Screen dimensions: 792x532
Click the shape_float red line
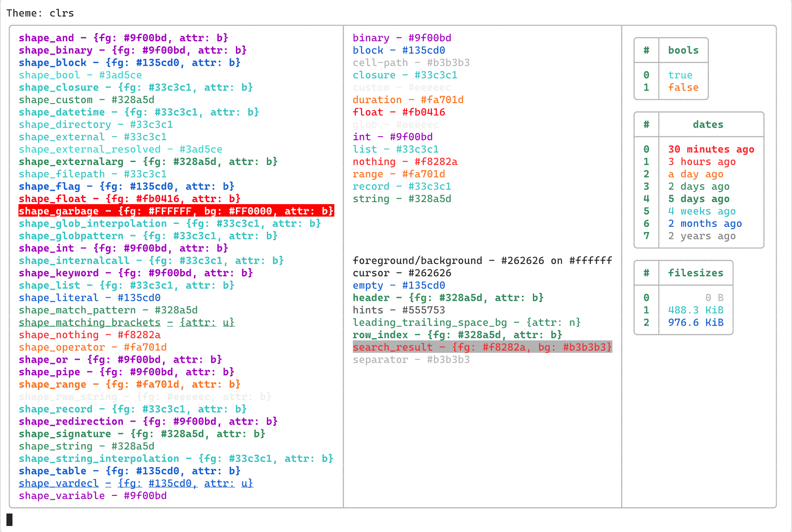tap(130, 199)
